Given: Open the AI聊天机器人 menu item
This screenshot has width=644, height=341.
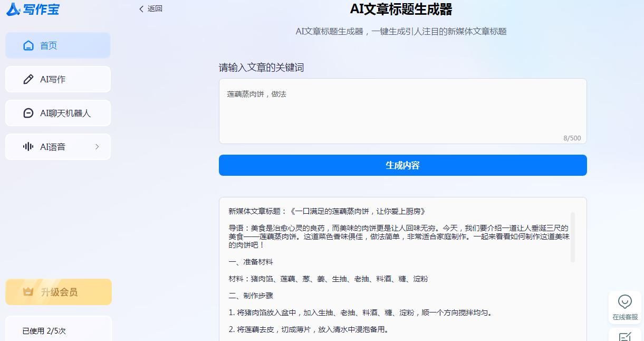Looking at the screenshot, I should point(58,113).
